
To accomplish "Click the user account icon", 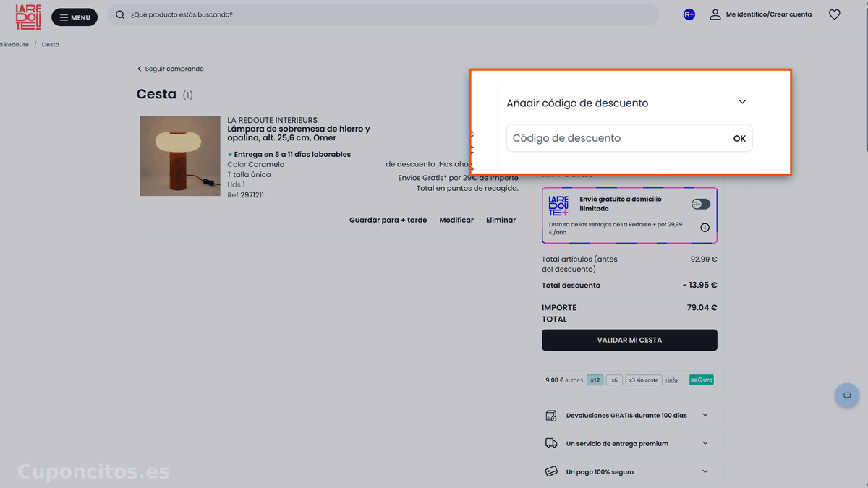I will click(715, 14).
